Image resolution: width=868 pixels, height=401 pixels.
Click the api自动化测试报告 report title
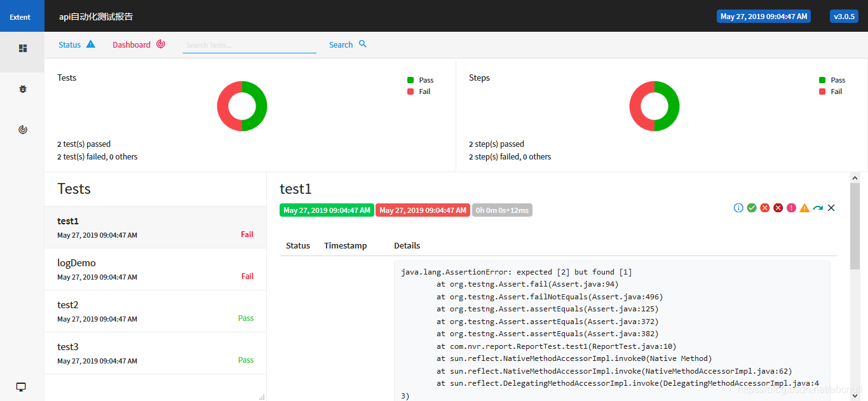(x=96, y=17)
